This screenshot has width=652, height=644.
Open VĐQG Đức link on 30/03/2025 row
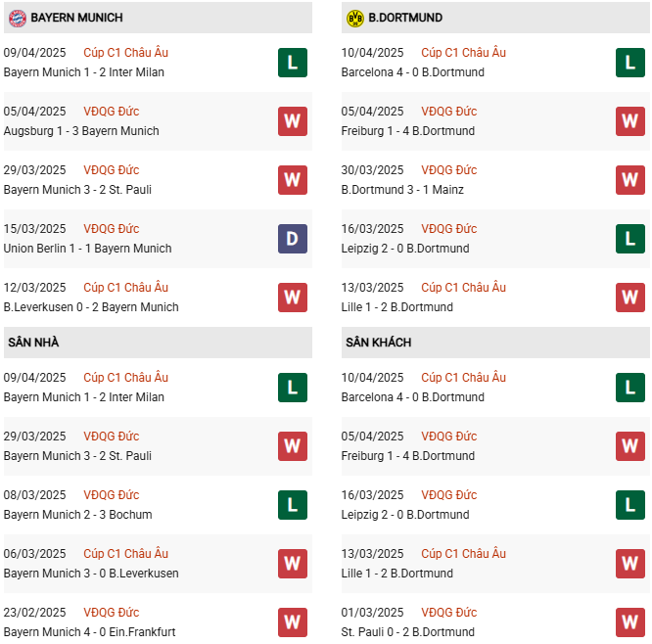click(x=449, y=170)
